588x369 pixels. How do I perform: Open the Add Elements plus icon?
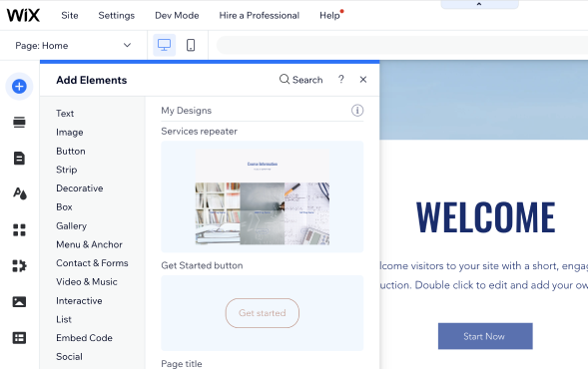pos(19,87)
